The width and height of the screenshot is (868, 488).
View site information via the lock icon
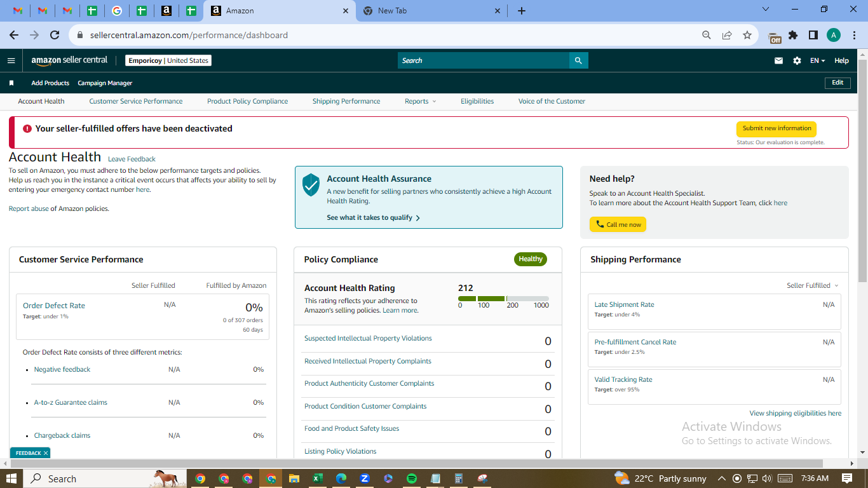(80, 35)
